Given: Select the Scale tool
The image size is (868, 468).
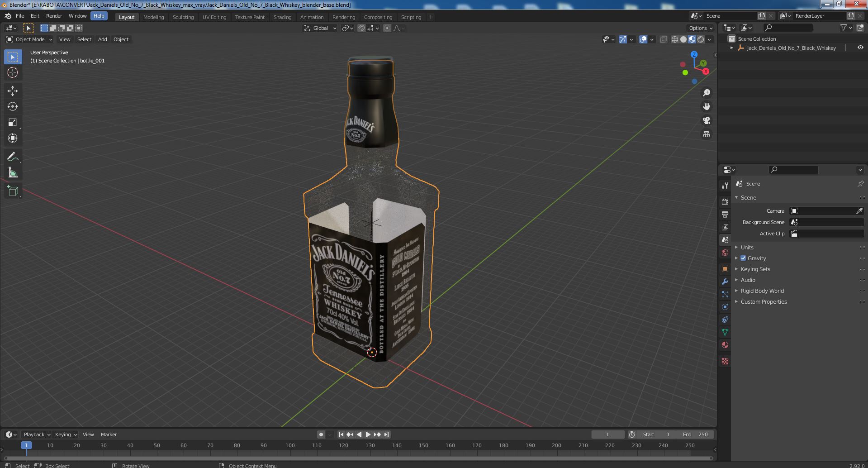Looking at the screenshot, I should pos(13,123).
